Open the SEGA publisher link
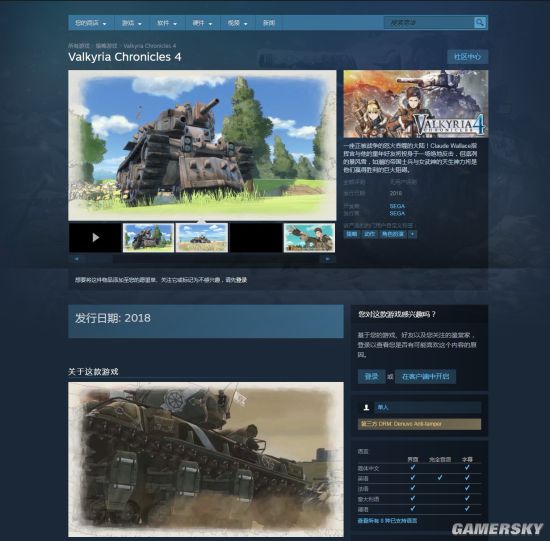Screen dimensions: 550x541 pos(397,213)
